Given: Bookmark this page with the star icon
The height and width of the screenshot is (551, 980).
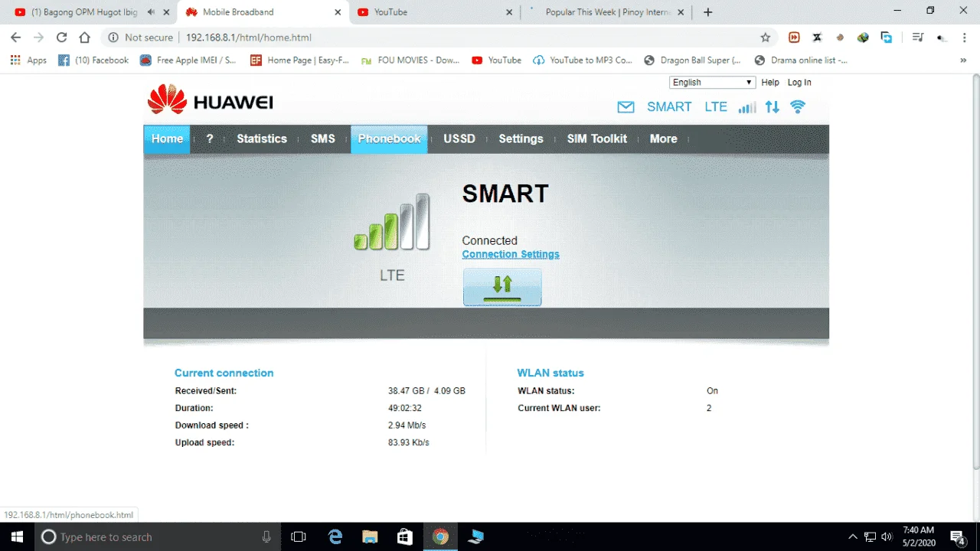Looking at the screenshot, I should pos(765,37).
